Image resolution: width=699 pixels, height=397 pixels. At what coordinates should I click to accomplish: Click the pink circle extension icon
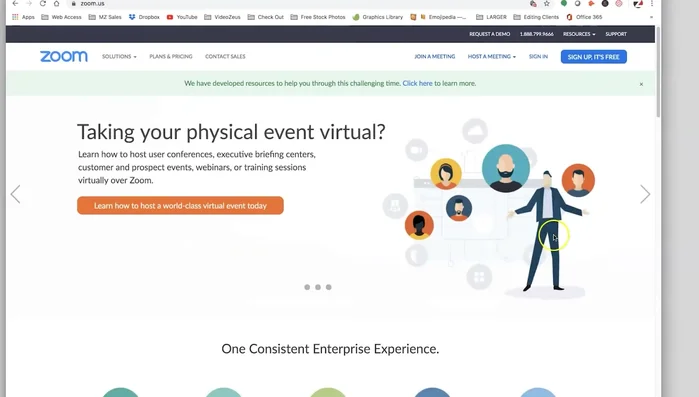(619, 4)
